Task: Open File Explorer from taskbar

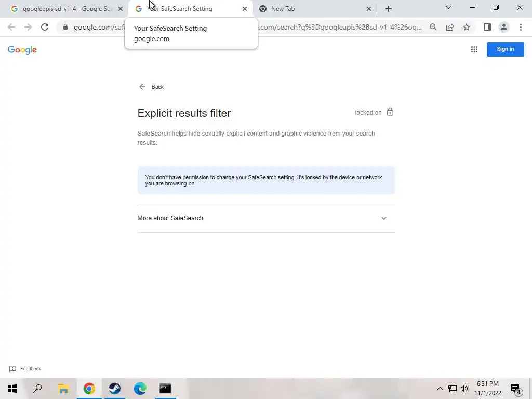Action: (x=63, y=389)
